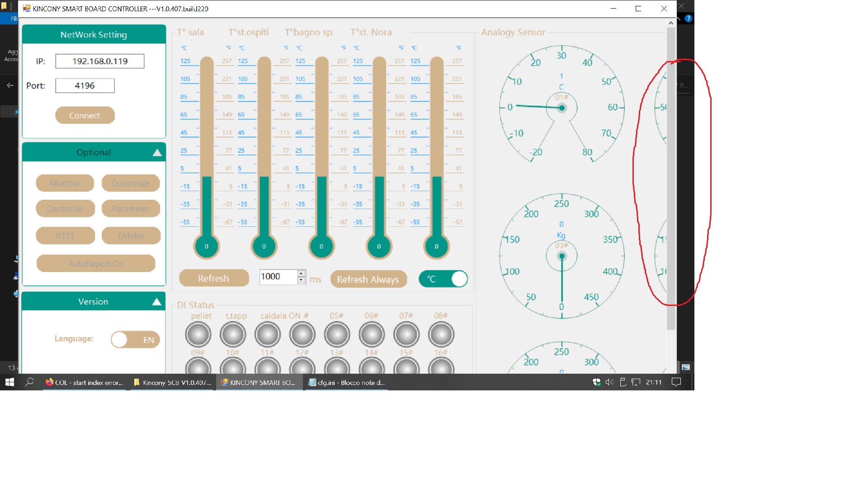Open Windows Start menu

(x=9, y=382)
